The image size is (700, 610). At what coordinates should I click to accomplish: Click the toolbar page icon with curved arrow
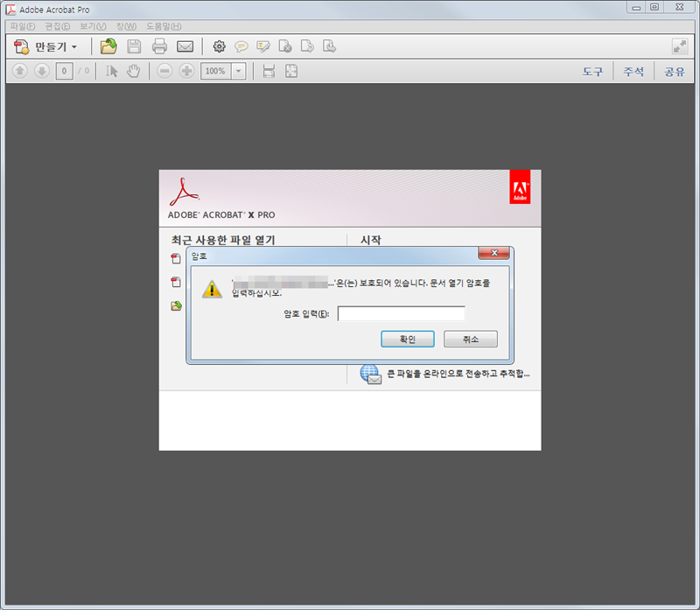point(307,46)
